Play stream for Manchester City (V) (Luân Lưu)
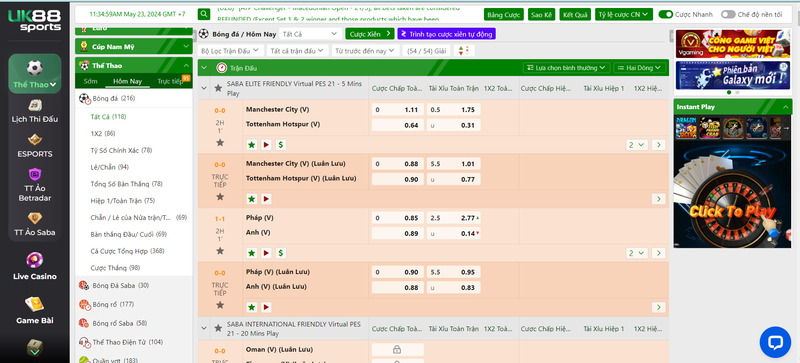800x363 pixels. tap(266, 199)
